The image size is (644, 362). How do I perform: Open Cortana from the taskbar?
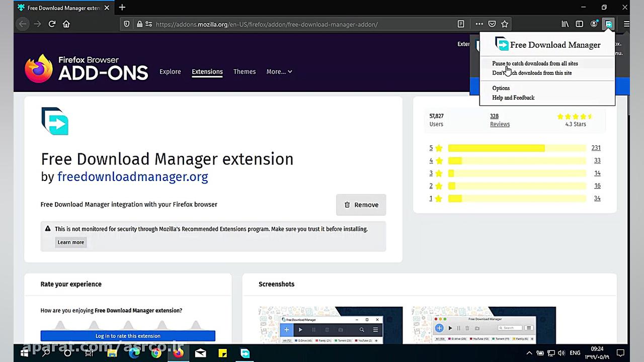tap(67, 353)
